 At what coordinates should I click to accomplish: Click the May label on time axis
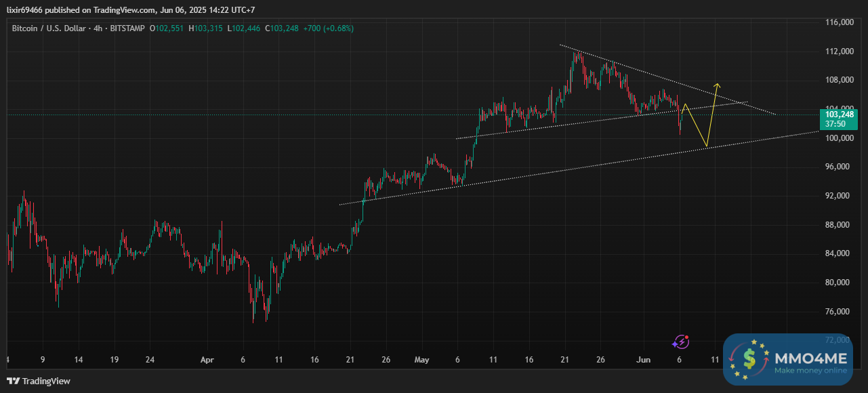click(421, 360)
